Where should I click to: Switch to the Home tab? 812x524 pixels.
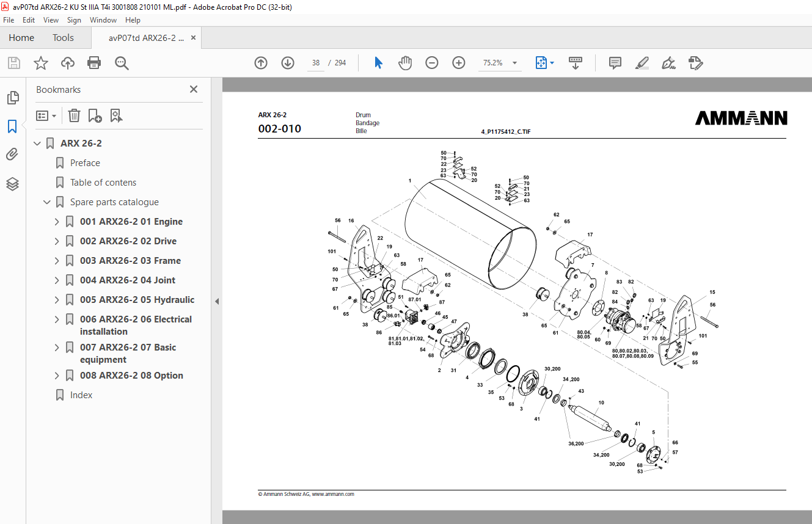pyautogui.click(x=21, y=38)
